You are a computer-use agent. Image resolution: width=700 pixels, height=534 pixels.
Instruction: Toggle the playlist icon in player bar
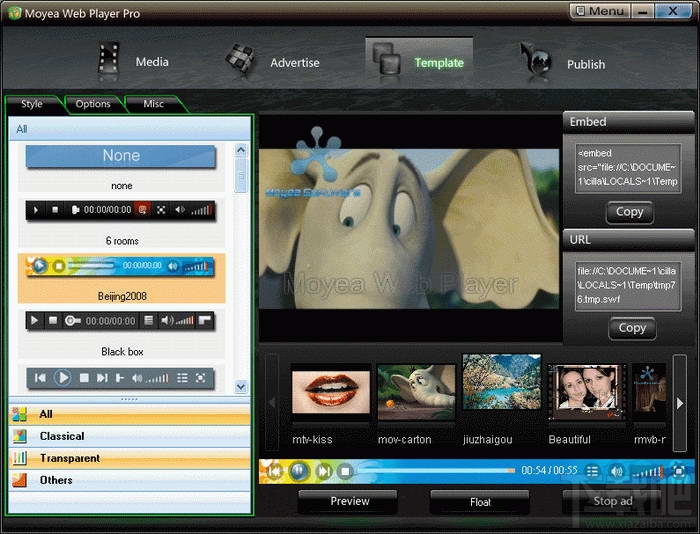pos(592,471)
